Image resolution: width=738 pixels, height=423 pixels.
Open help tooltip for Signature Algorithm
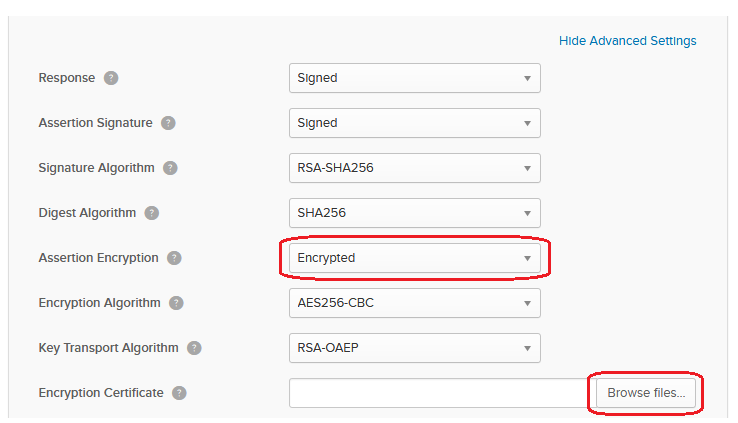pyautogui.click(x=170, y=168)
